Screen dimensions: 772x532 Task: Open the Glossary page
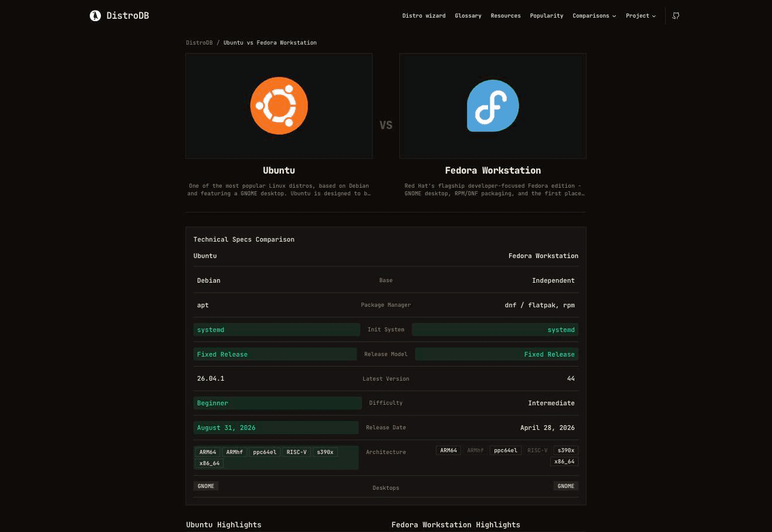click(468, 16)
